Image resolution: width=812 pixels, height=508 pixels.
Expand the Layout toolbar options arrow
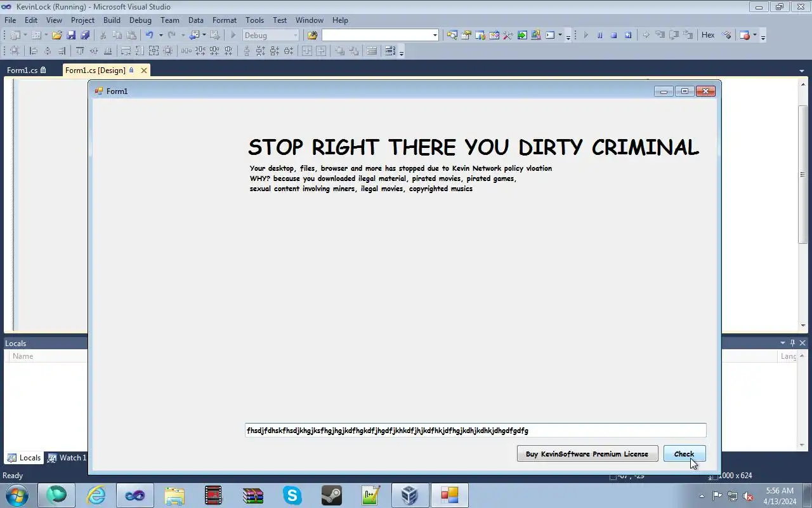(402, 52)
